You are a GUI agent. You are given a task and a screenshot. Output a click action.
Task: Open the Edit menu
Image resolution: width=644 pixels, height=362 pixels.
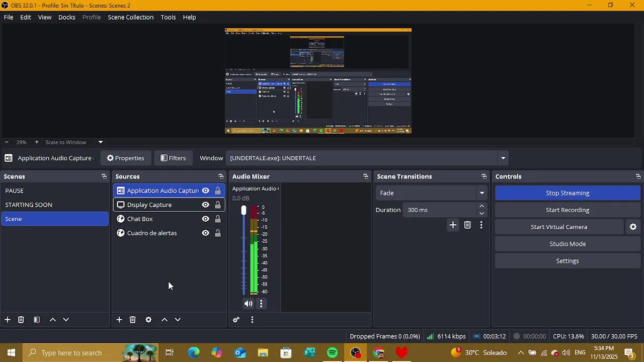tap(26, 17)
